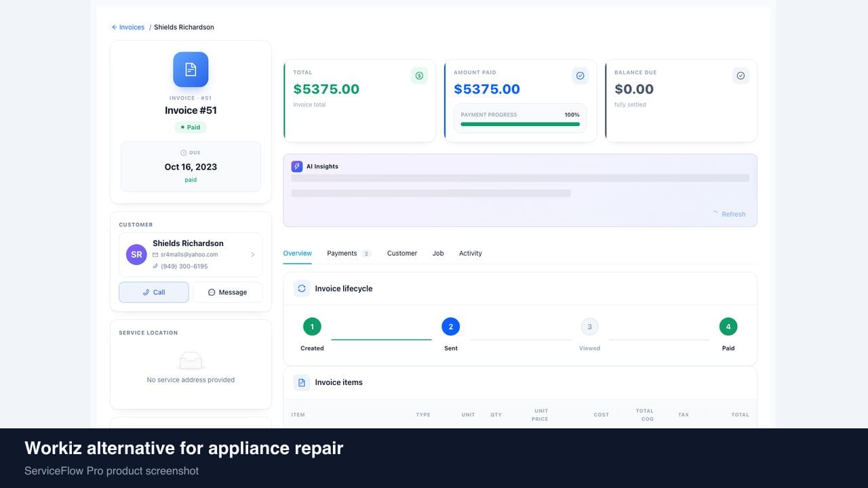
Task: Click the green Paid status badge
Action: click(x=191, y=127)
